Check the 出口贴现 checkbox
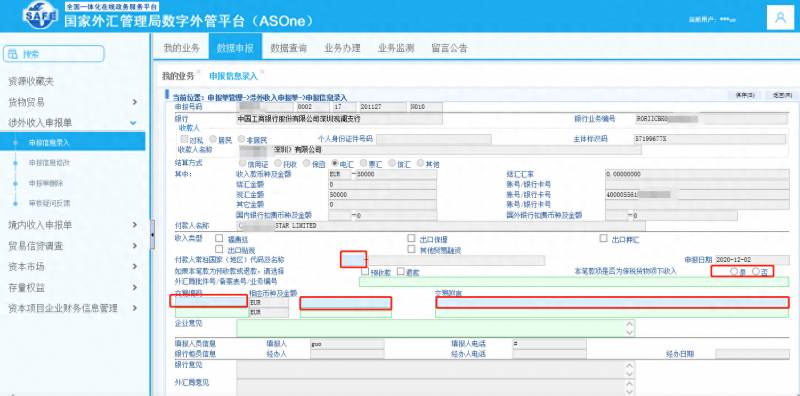The height and width of the screenshot is (396, 800). (x=219, y=249)
